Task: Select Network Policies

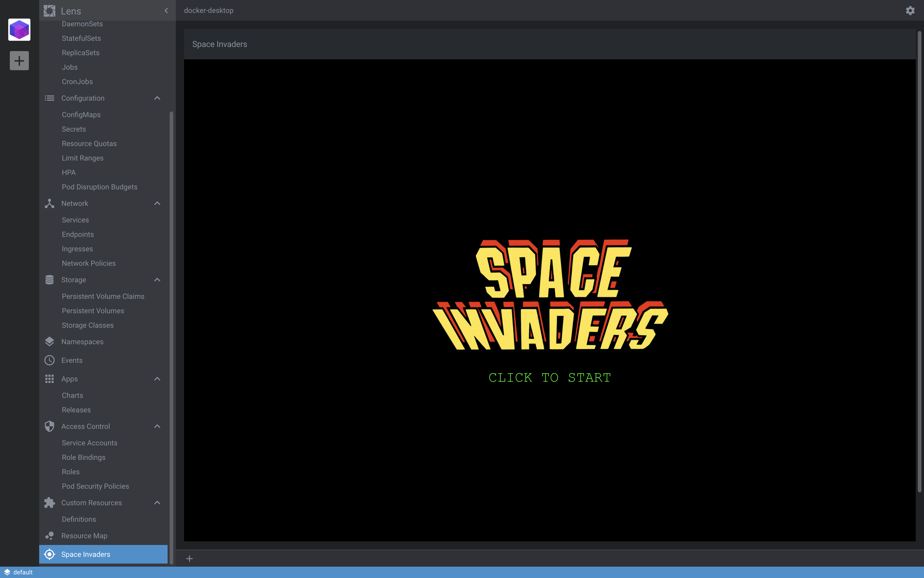Action: (x=89, y=263)
